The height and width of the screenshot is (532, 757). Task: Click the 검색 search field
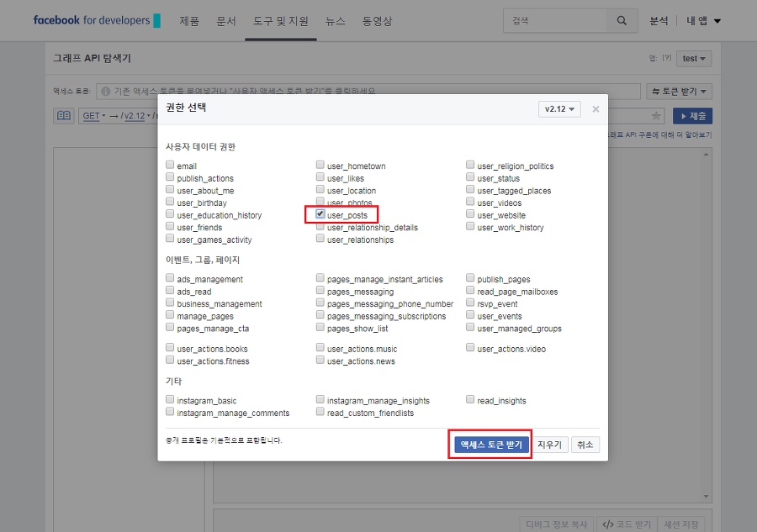pyautogui.click(x=555, y=21)
